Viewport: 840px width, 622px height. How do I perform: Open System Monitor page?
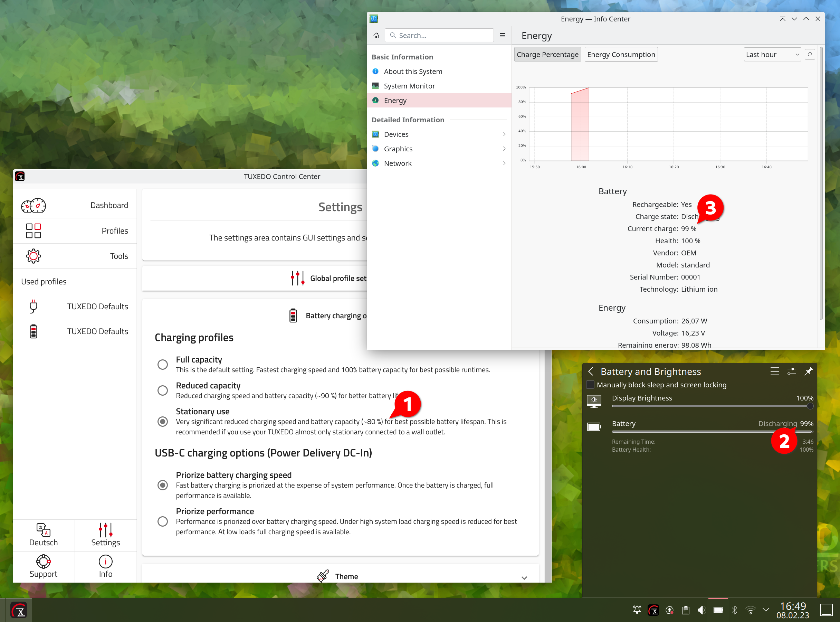point(439,86)
